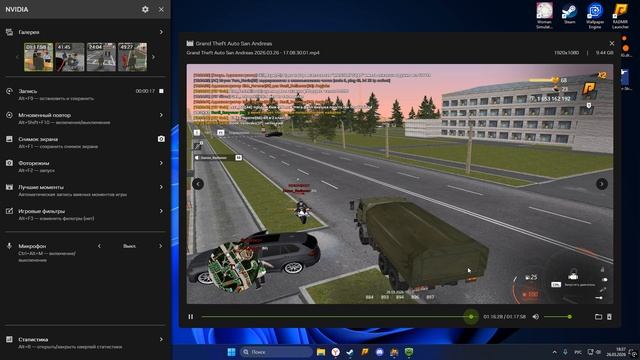Show hidden tray icons chevron
Image resolution: width=640 pixels, height=360 pixels.
pyautogui.click(x=555, y=352)
